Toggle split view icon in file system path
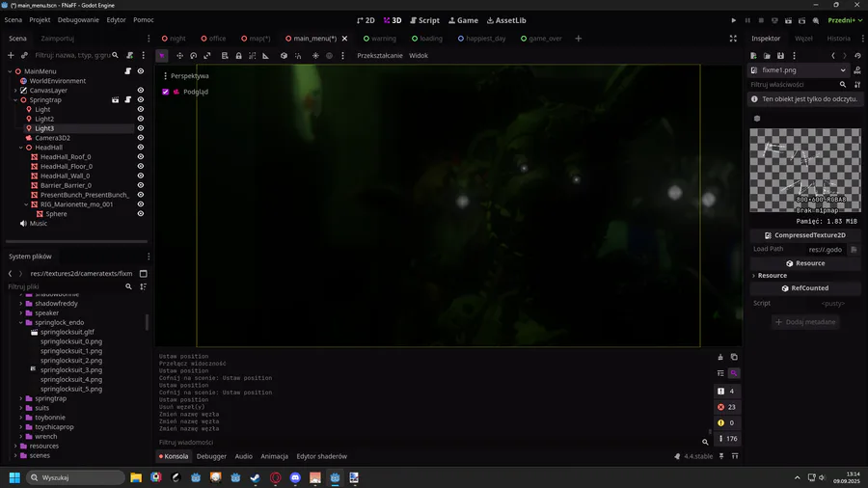This screenshot has height=488, width=868. click(144, 273)
